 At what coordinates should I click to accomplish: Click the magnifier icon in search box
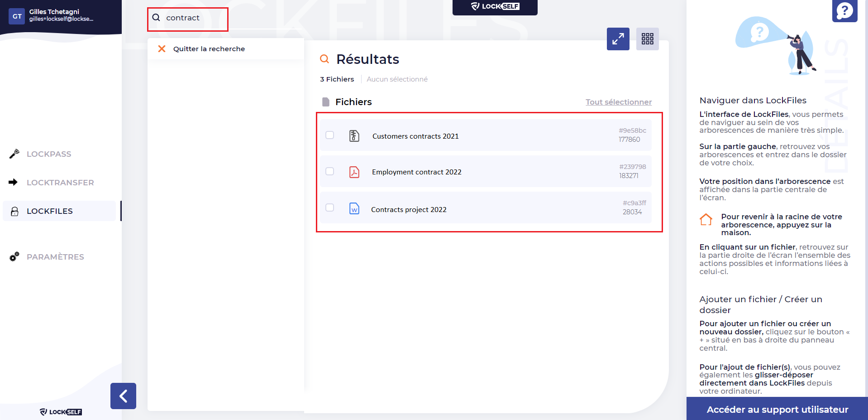click(156, 18)
